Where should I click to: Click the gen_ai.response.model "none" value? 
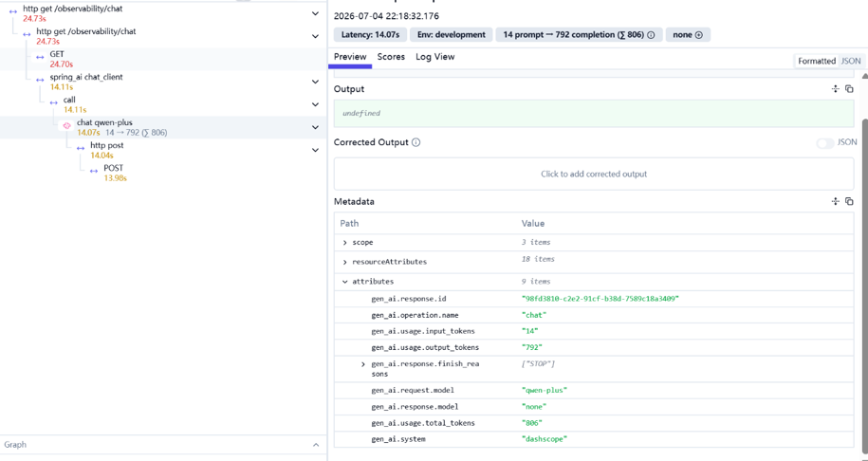534,406
